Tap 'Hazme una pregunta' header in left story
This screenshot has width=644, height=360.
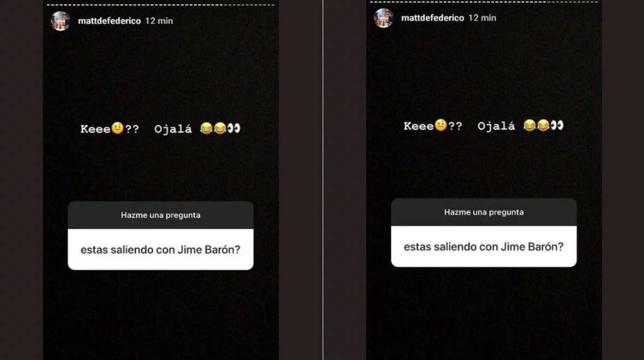pyautogui.click(x=160, y=215)
